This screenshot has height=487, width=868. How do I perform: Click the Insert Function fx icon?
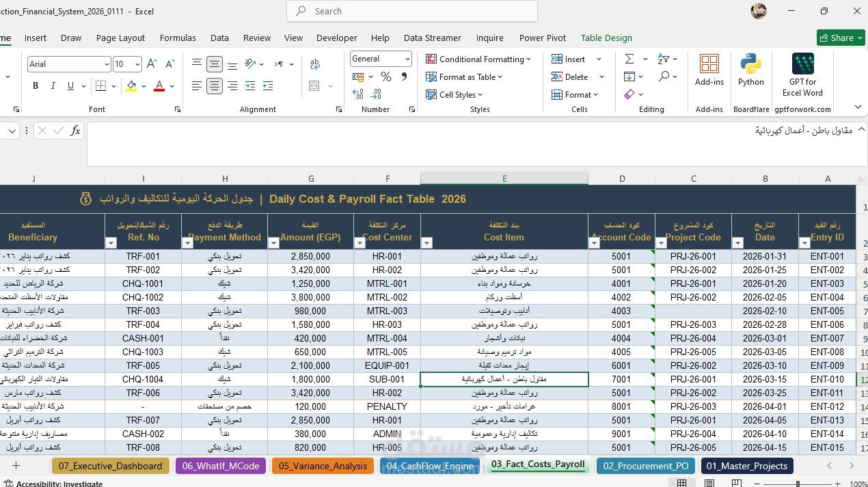click(75, 130)
